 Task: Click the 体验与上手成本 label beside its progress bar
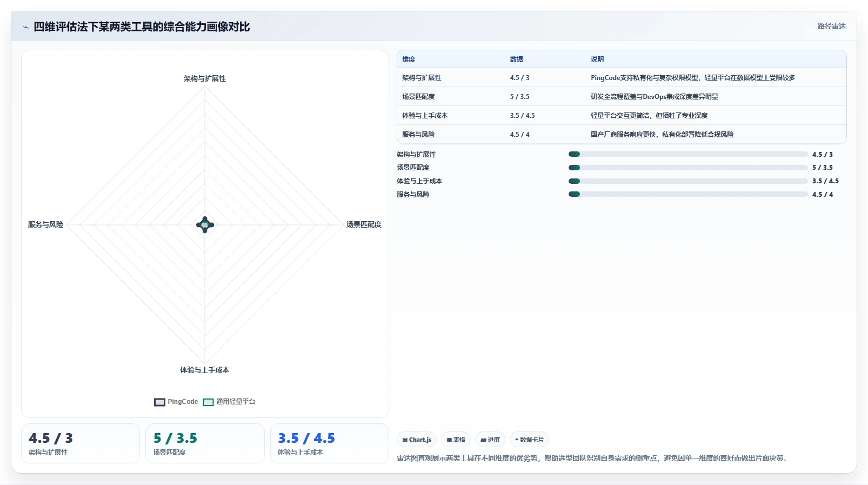click(x=419, y=181)
